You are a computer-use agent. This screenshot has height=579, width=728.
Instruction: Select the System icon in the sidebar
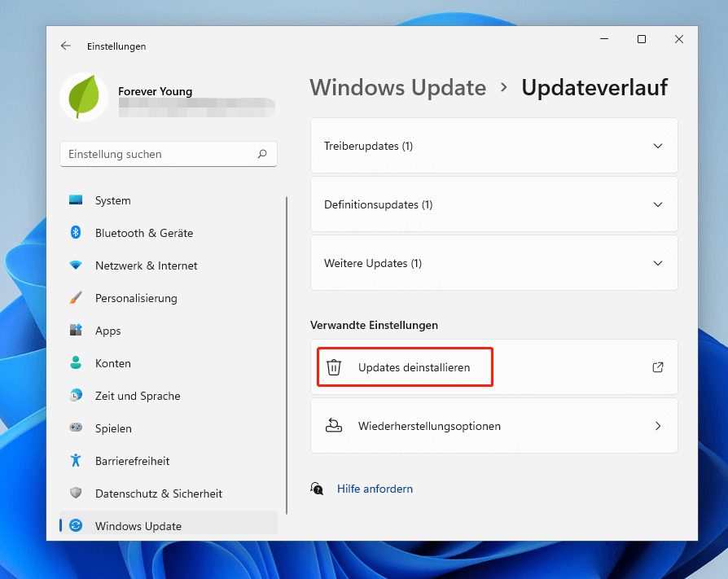[x=78, y=200]
